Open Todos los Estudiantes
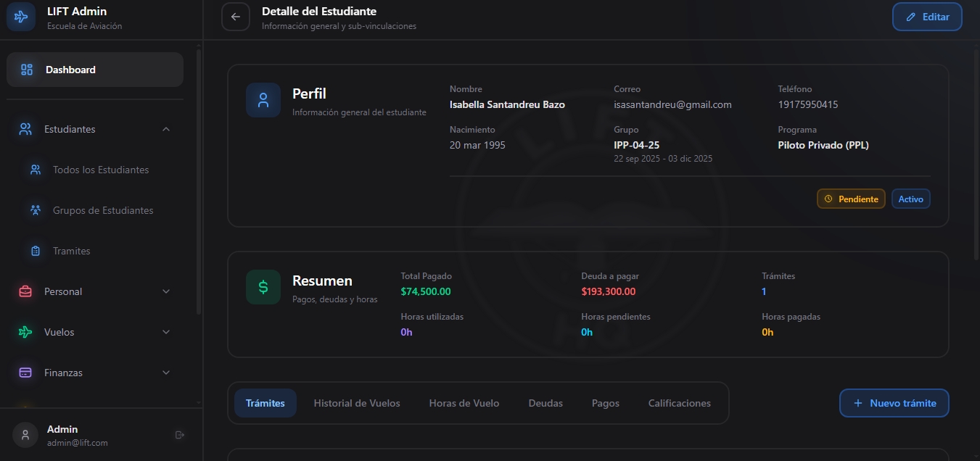This screenshot has width=980, height=461. [x=101, y=170]
